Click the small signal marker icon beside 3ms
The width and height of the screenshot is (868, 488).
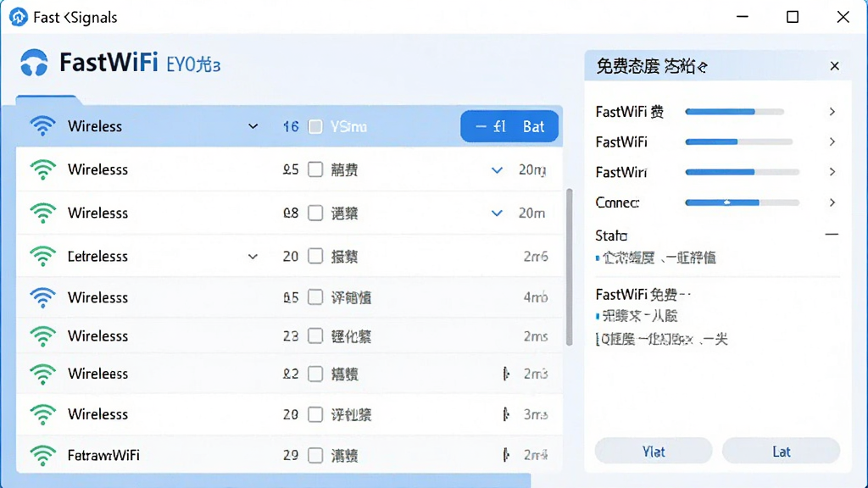coord(506,414)
